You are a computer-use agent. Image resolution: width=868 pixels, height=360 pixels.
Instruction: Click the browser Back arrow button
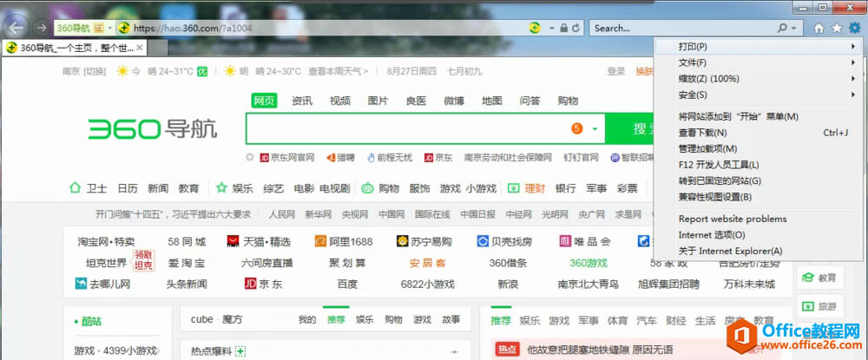pyautogui.click(x=16, y=27)
